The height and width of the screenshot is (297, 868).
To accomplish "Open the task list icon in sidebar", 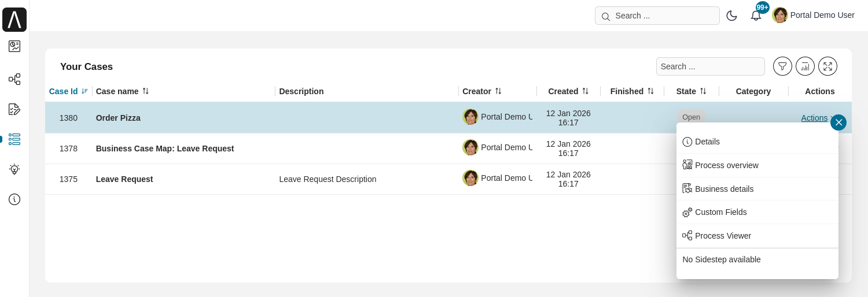I will pos(14,109).
